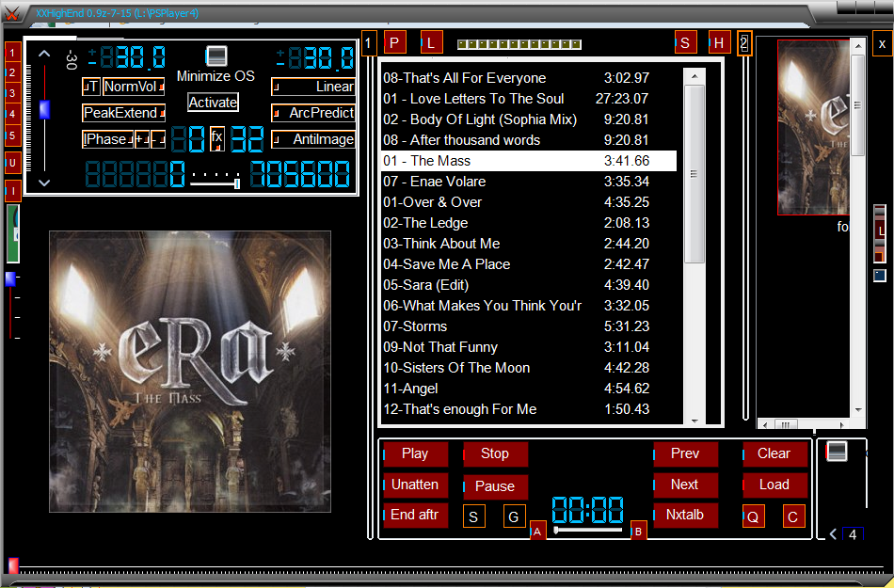Click the red L button above playlist

coord(431,42)
